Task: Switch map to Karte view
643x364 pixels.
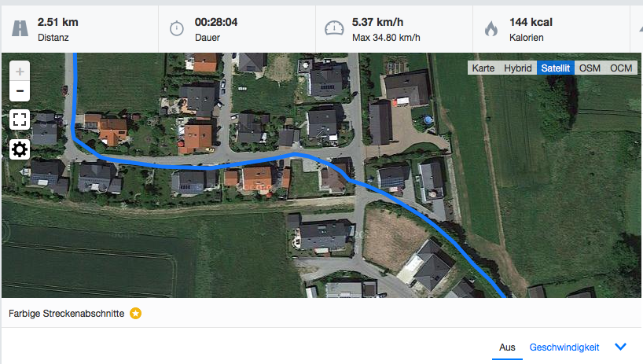Action: point(483,68)
